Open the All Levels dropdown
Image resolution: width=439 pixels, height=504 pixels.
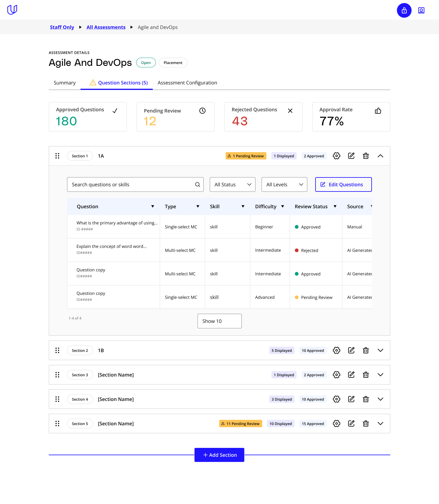[284, 184]
